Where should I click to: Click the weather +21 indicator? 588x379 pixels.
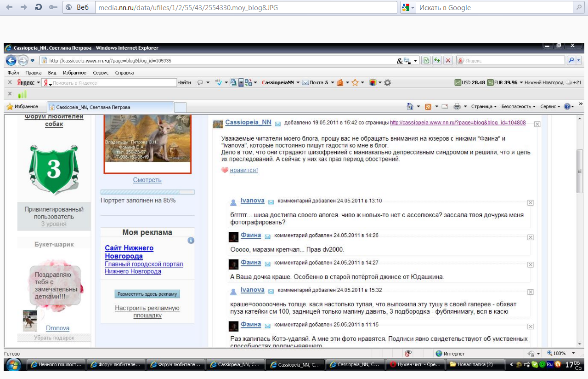[573, 83]
